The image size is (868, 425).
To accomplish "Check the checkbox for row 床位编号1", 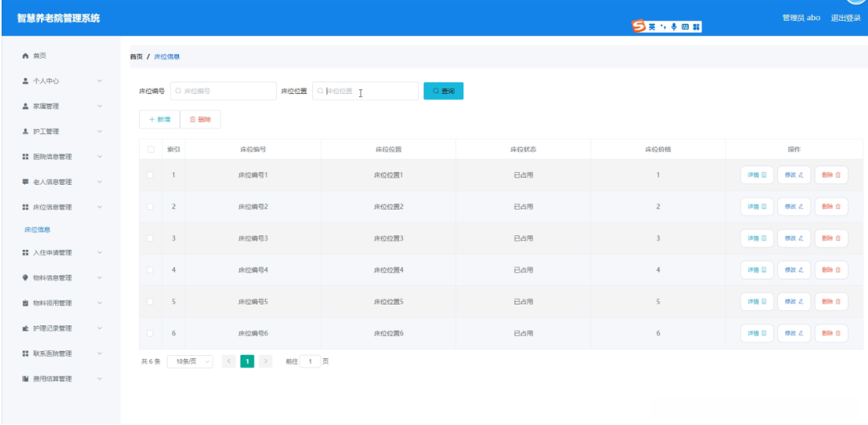I will coord(150,175).
